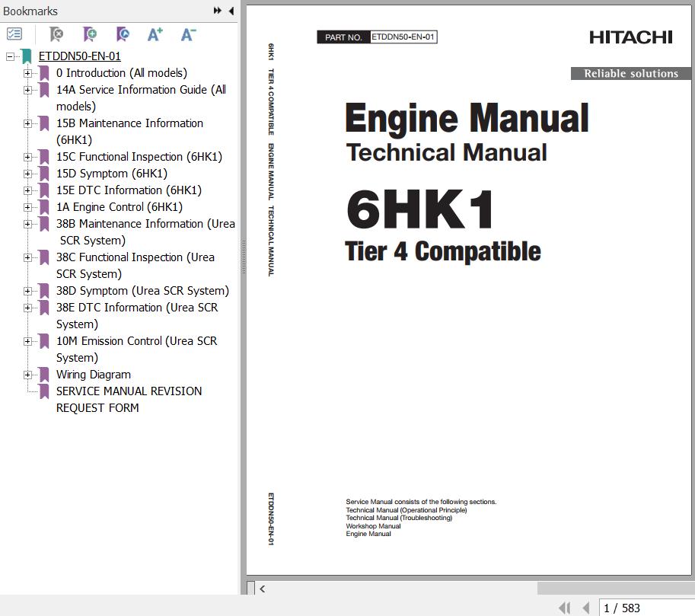Screen dimensions: 695x616
Task: Expand 38D Symptom (Urea SCR System) bookmark
Action: [27, 291]
